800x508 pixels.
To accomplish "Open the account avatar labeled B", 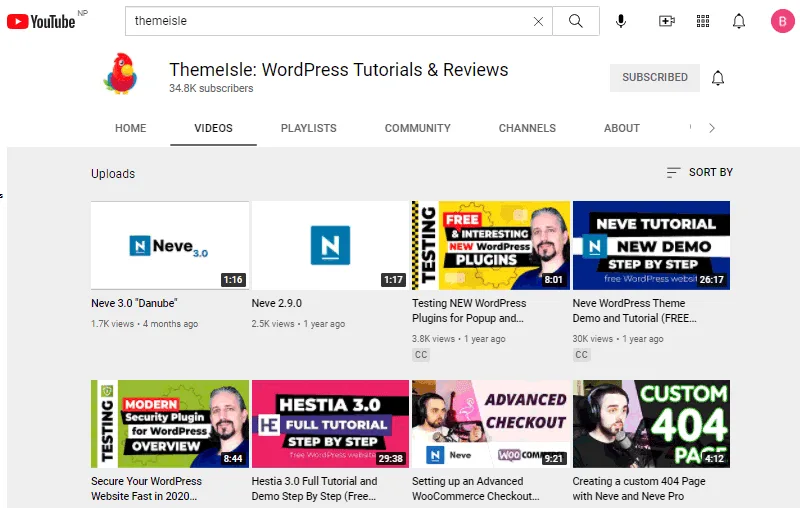I will click(782, 21).
